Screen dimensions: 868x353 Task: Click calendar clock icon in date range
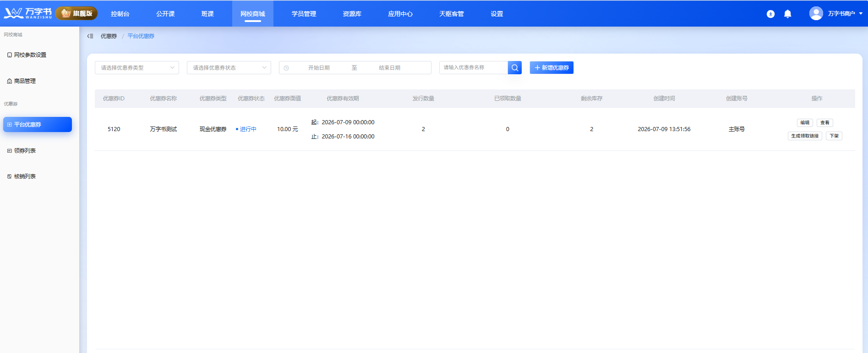(286, 68)
